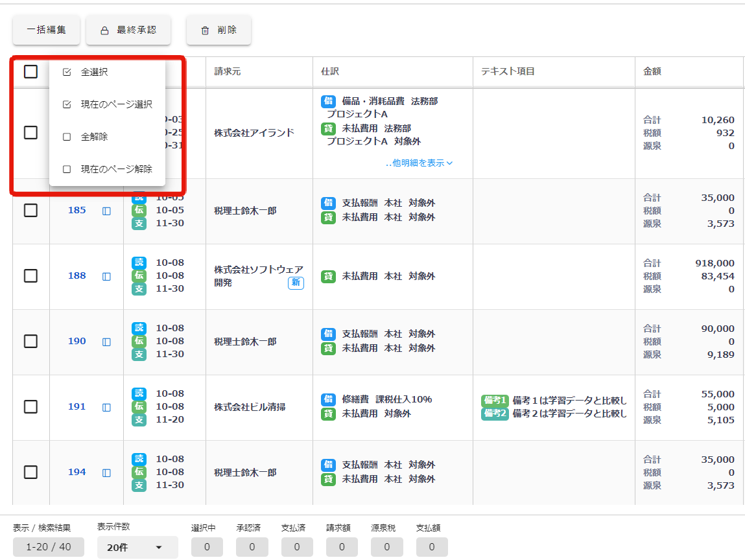Viewport: 745px width, 560px height.
Task: Open side panel icon for row 188
Action: click(106, 277)
